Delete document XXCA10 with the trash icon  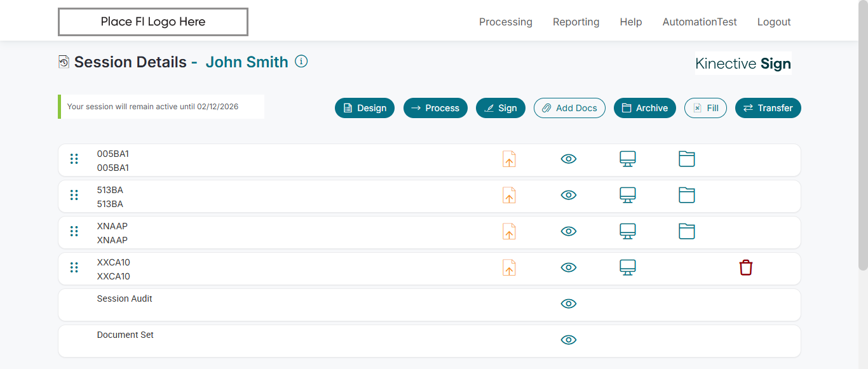746,267
